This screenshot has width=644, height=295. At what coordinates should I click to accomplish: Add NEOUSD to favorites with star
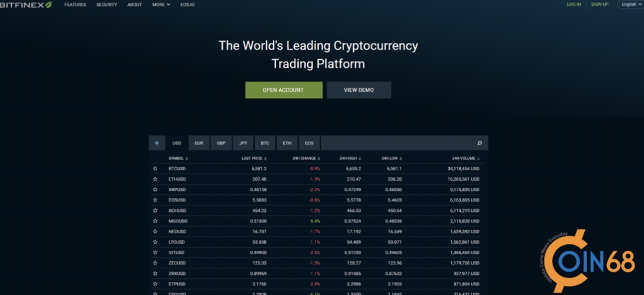(155, 231)
